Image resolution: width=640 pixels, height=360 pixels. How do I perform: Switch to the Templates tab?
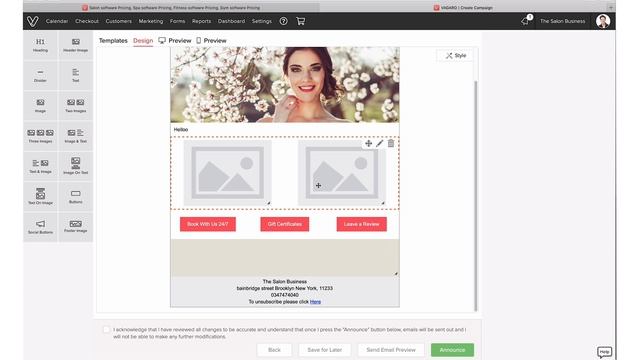[113, 40]
